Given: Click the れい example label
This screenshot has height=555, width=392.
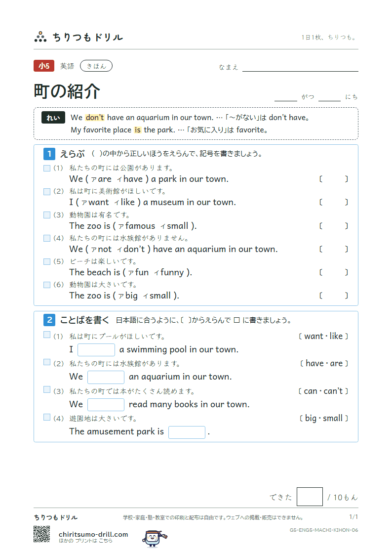Looking at the screenshot, I should (x=53, y=118).
